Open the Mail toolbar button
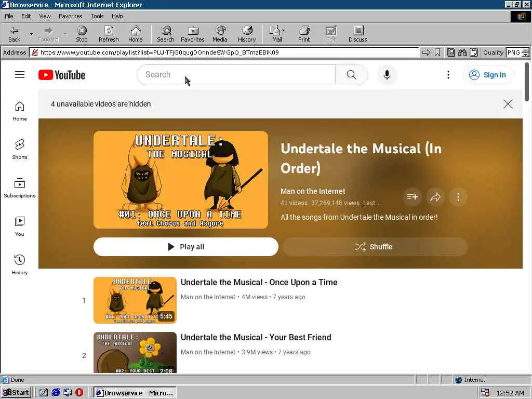Screen dimensions: 532x399 click(277, 34)
